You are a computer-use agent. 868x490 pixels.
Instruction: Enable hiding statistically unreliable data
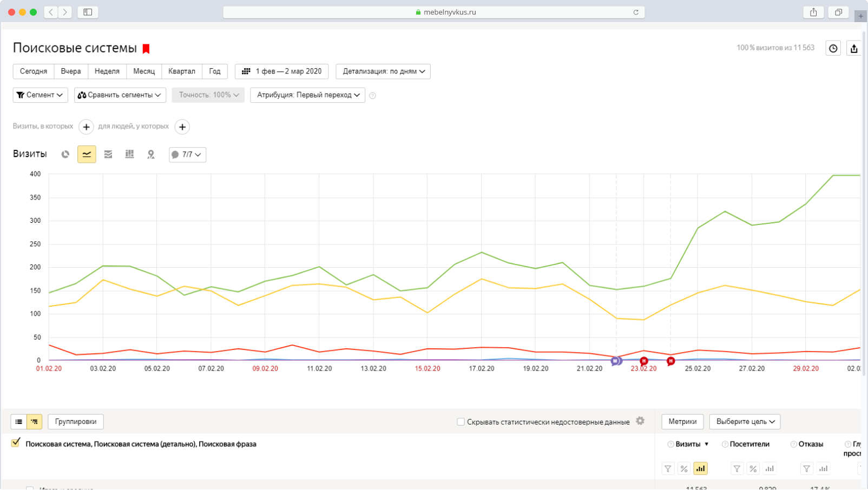(x=461, y=422)
